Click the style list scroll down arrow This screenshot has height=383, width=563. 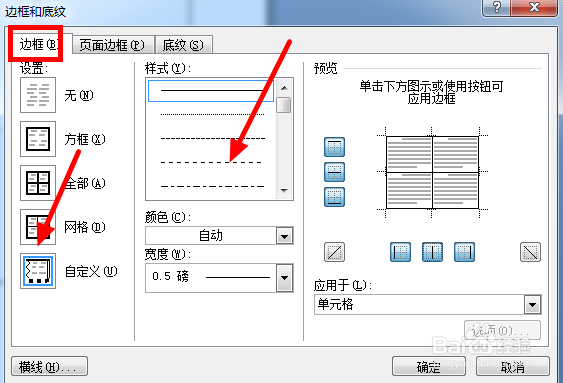tap(284, 191)
